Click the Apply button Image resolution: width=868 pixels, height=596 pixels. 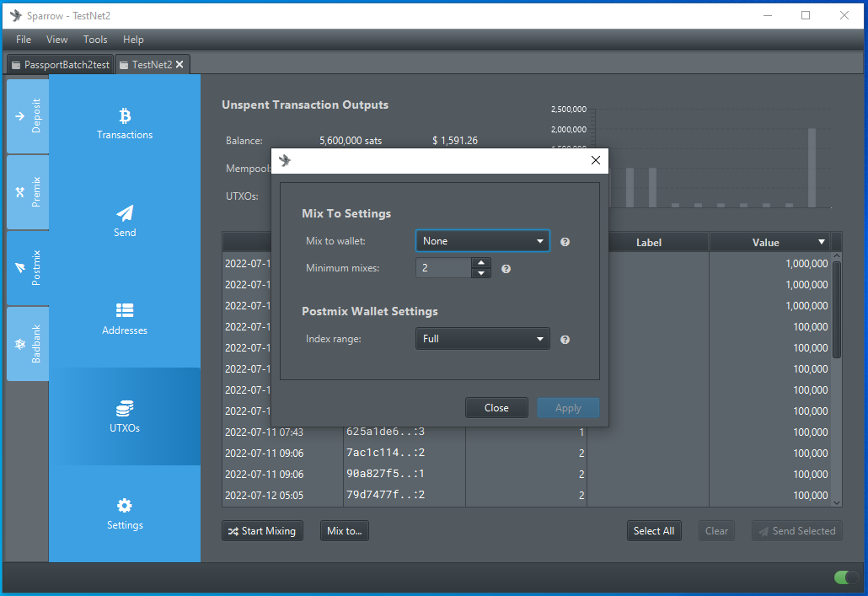[x=568, y=408]
